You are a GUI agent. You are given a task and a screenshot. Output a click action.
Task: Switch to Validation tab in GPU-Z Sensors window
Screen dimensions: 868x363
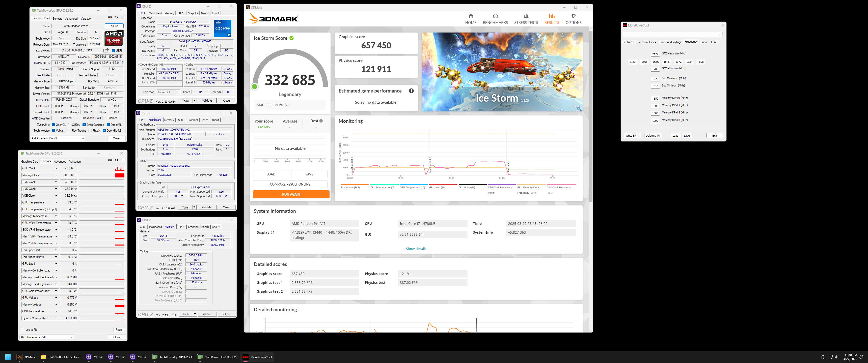tap(75, 162)
